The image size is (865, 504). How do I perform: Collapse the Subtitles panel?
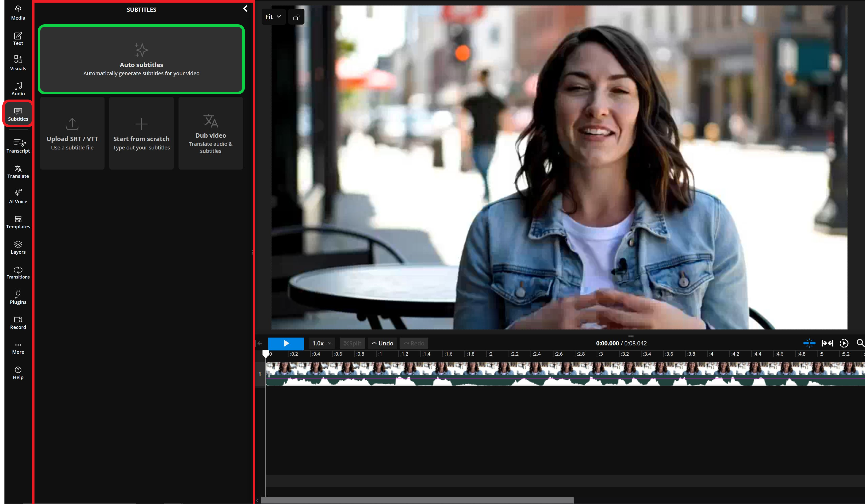pos(245,9)
